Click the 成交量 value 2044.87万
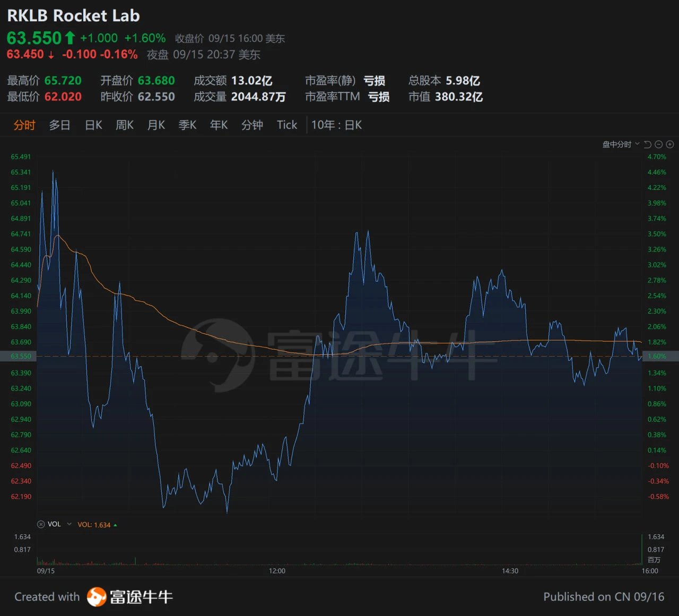679x616 pixels. coord(258,97)
